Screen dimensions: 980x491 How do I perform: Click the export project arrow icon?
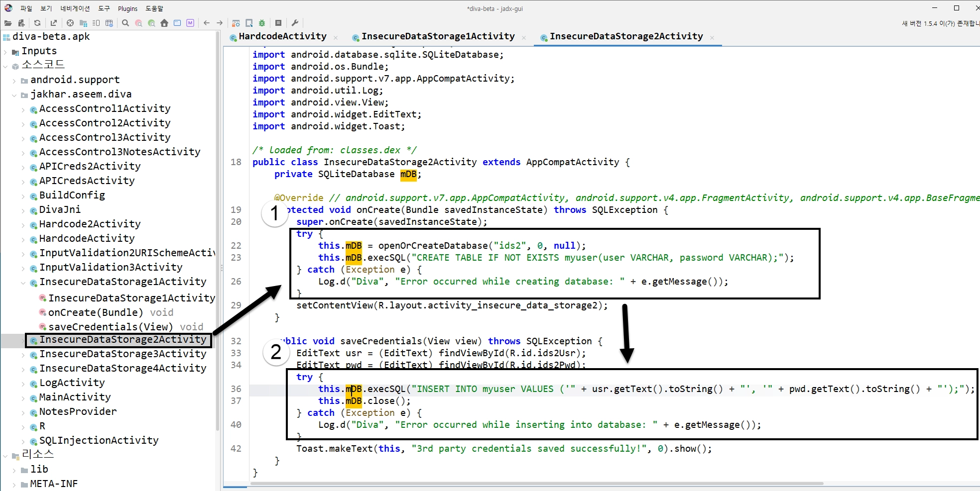(x=54, y=23)
